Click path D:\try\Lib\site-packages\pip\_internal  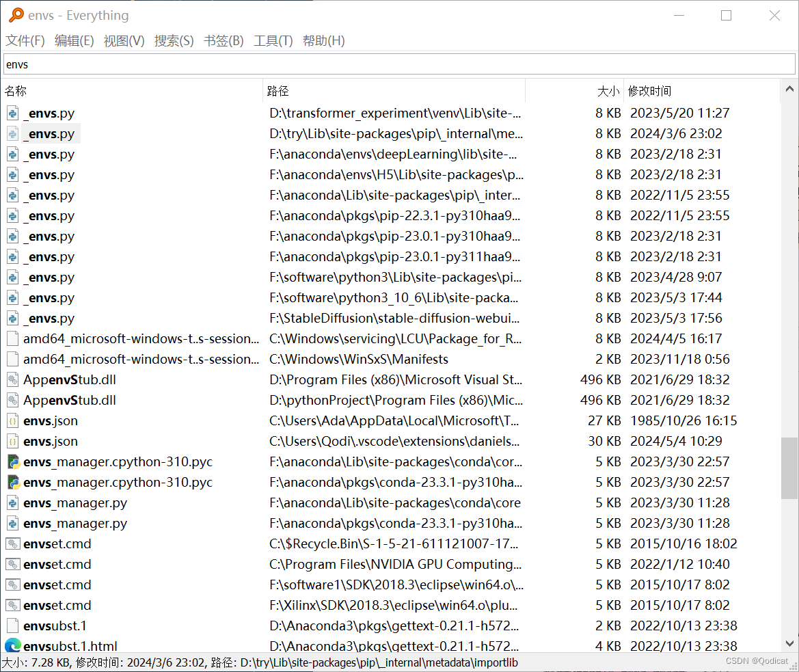pos(396,133)
